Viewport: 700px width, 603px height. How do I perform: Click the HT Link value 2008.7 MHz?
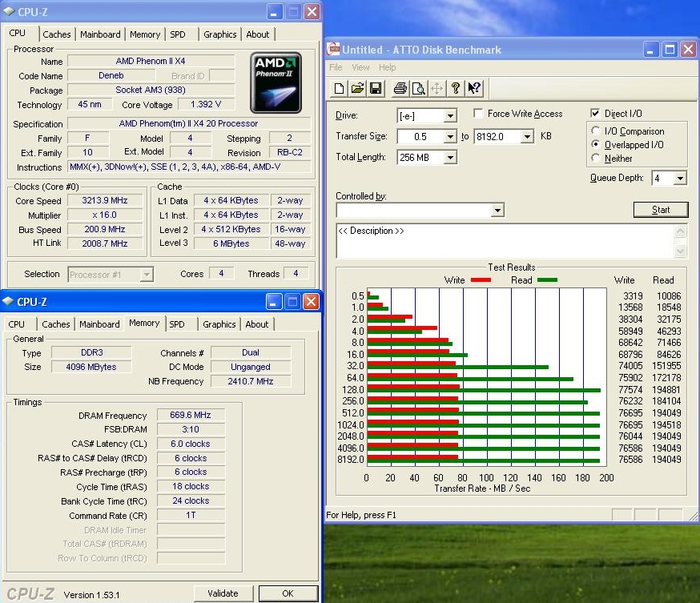(x=105, y=243)
